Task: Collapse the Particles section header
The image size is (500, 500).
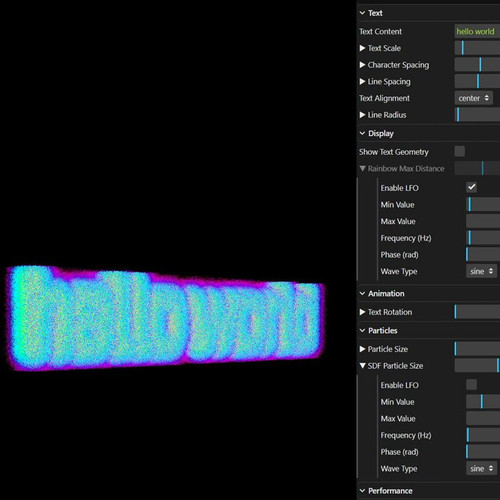Action: click(x=428, y=331)
